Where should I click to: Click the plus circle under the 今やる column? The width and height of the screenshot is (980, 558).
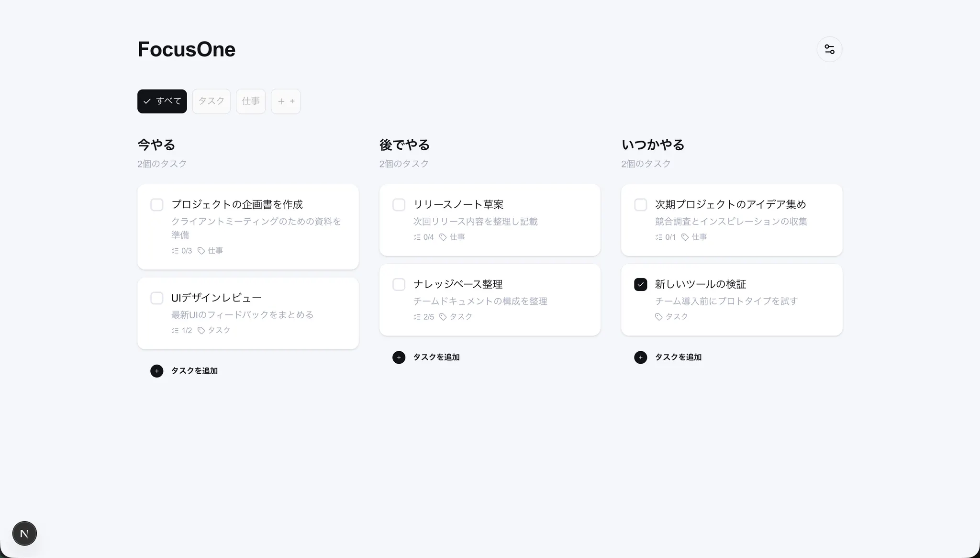[x=156, y=370]
